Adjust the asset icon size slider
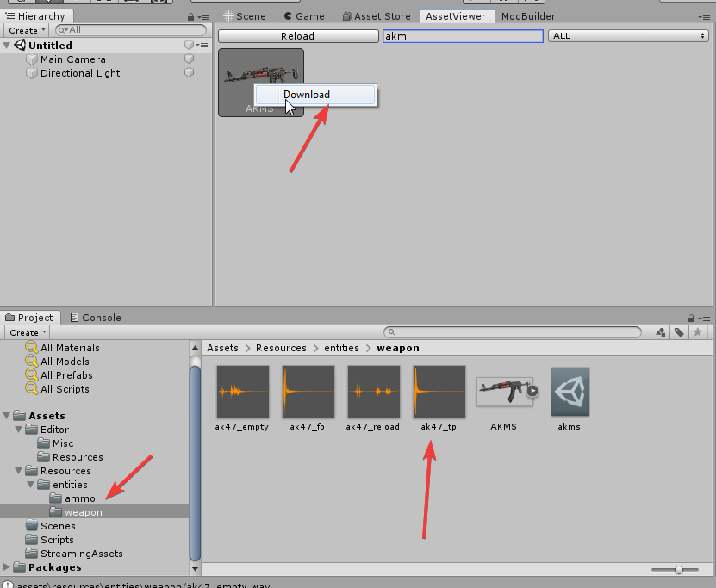Image resolution: width=716 pixels, height=588 pixels. pos(680,570)
